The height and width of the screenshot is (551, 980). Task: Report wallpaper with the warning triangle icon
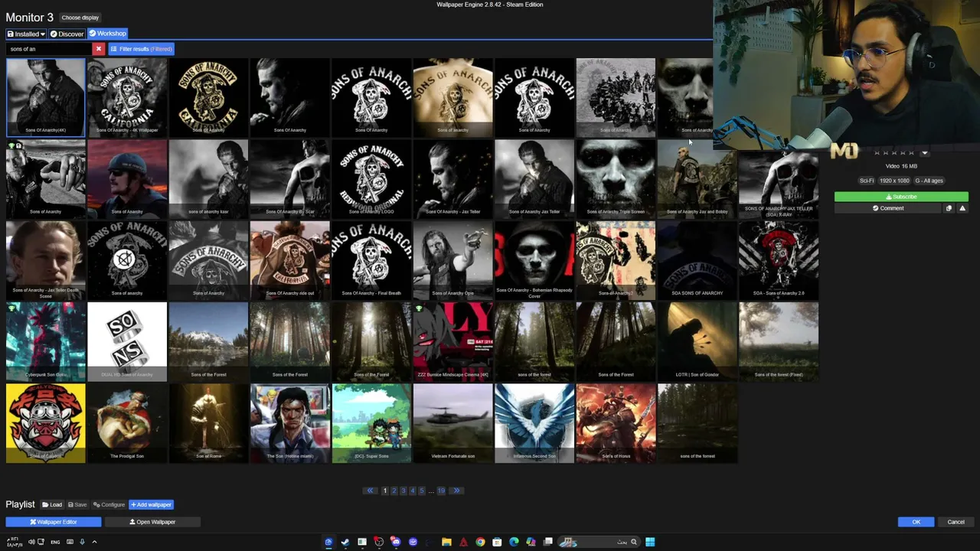[x=962, y=208]
